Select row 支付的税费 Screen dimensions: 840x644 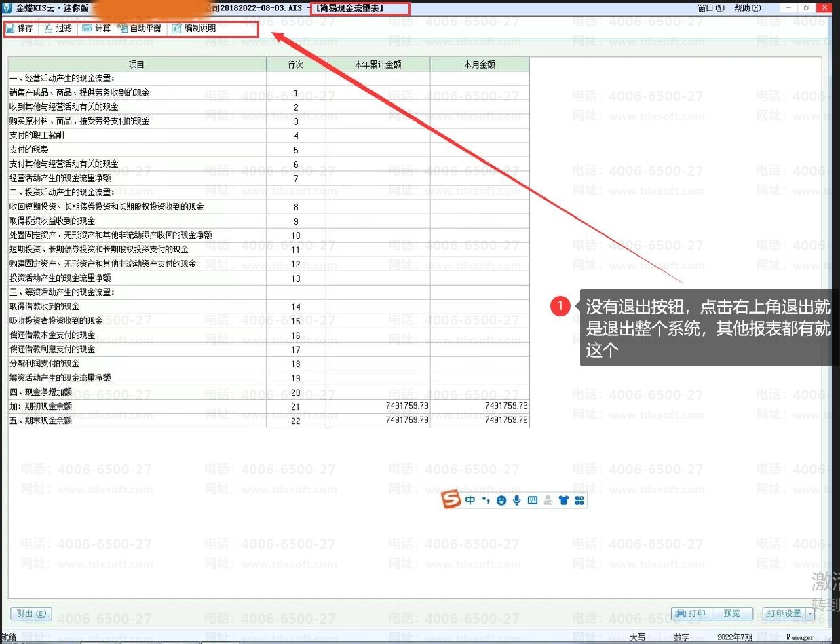point(269,150)
